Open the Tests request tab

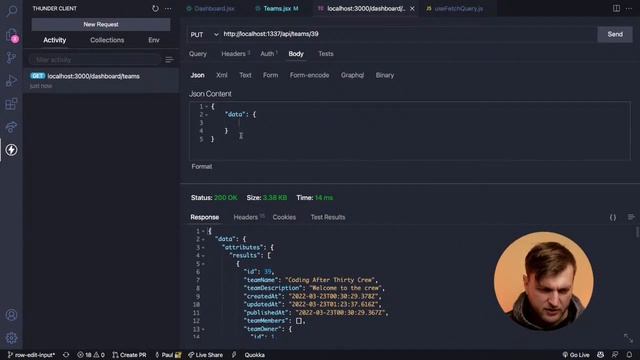tap(326, 54)
